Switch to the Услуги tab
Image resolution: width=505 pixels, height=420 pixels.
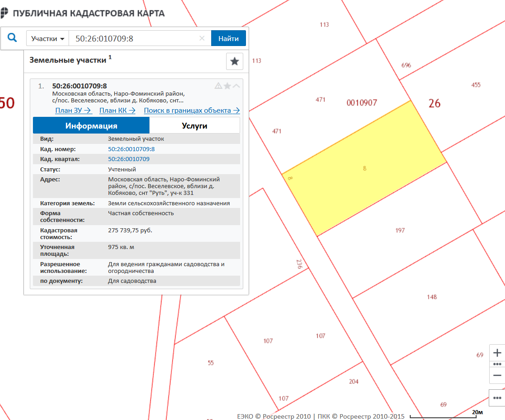pyautogui.click(x=195, y=126)
